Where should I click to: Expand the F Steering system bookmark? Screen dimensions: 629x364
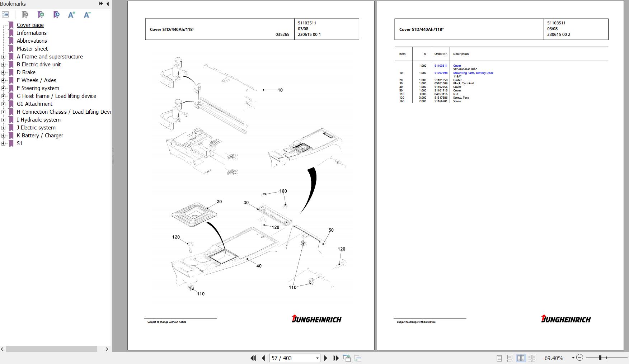3,88
